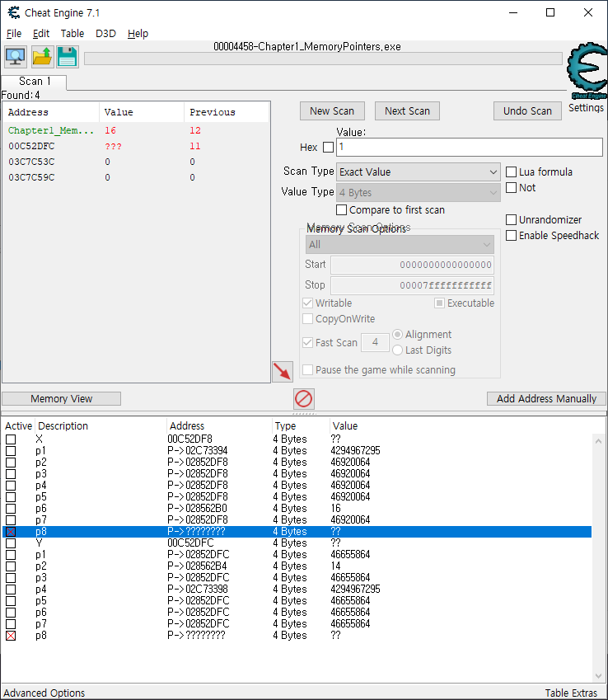The height and width of the screenshot is (700, 608).
Task: Click the Type column header
Action: pyautogui.click(x=300, y=426)
